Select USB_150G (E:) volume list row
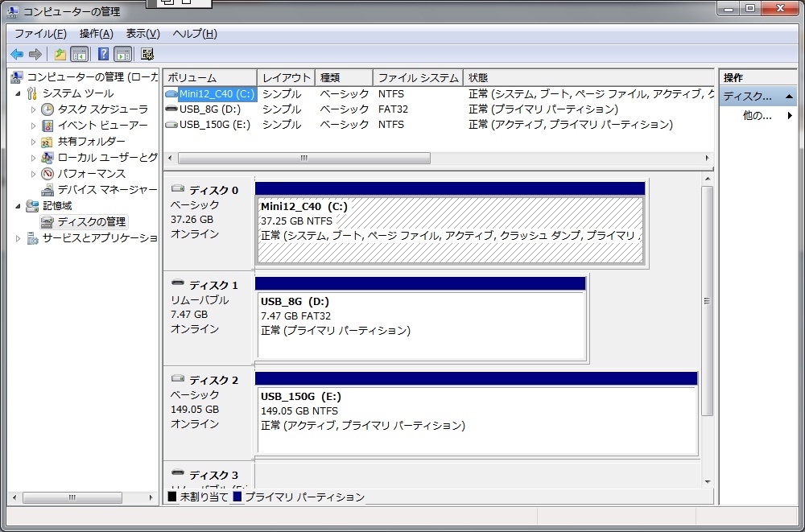 [439, 125]
